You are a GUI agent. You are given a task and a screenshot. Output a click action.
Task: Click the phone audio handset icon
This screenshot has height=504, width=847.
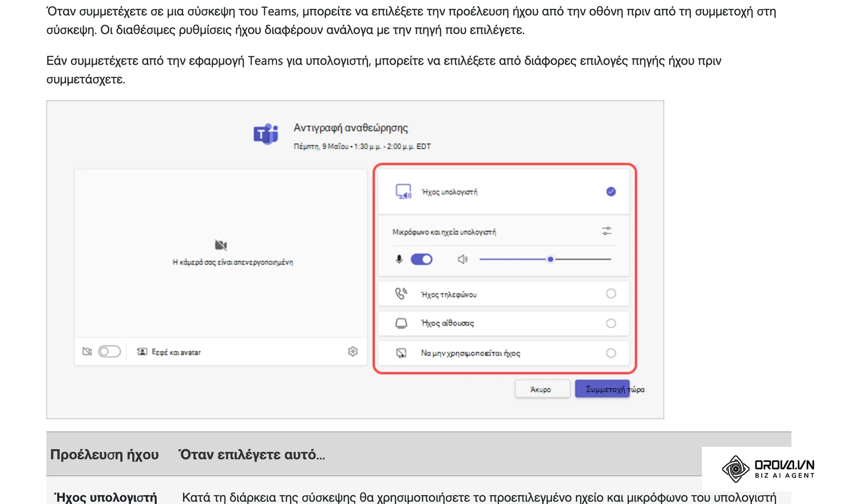[401, 293]
